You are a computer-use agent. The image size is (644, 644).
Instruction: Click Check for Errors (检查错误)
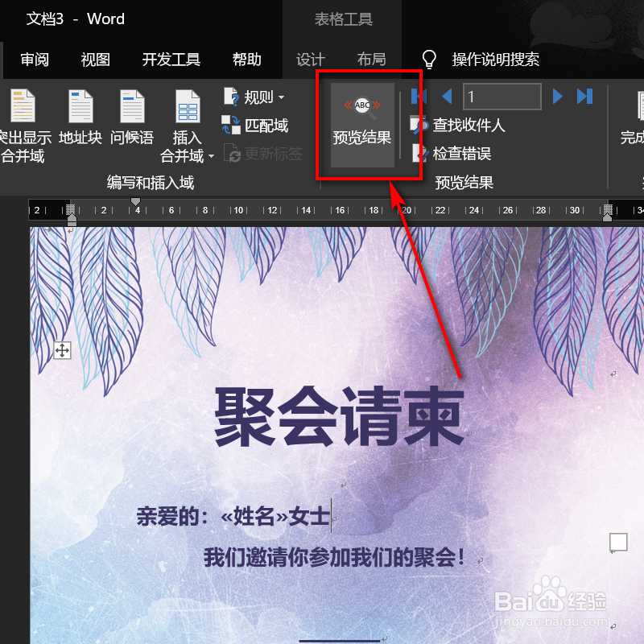tap(452, 154)
